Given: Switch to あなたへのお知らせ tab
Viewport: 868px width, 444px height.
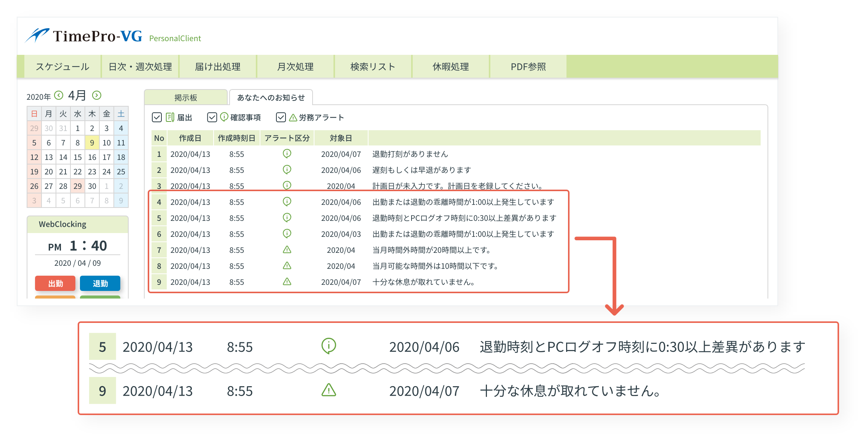Looking at the screenshot, I should pos(271,97).
